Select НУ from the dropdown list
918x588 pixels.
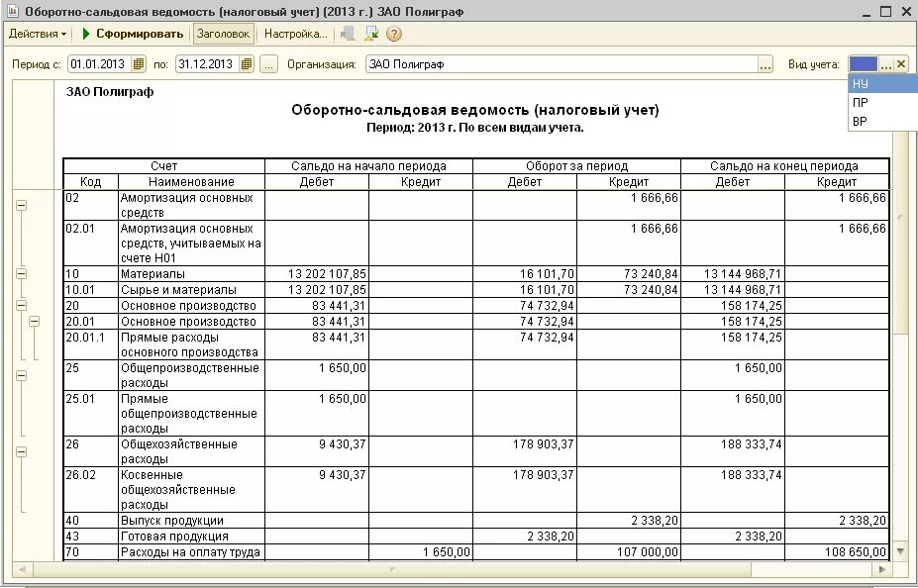[883, 84]
